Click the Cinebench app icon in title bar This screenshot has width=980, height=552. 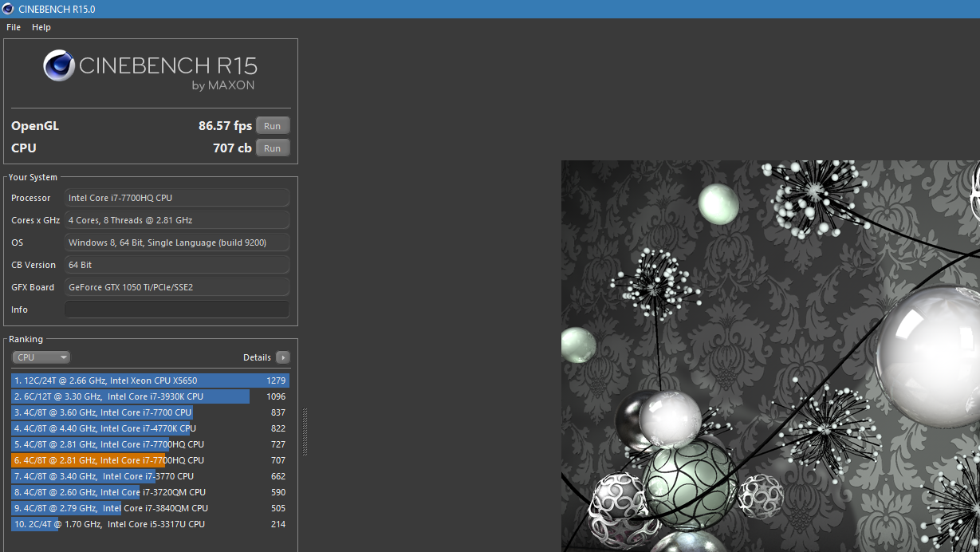[8, 9]
